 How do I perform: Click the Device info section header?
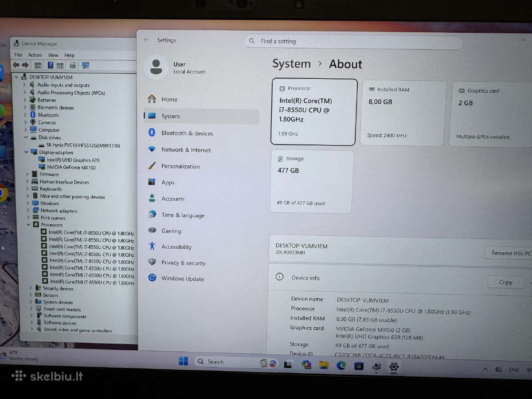(x=305, y=278)
